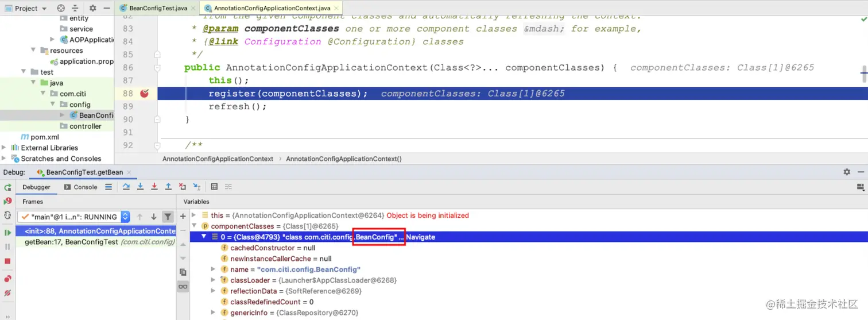Close the AnnotationConfigApplicationContext.java tab
Viewport: 868px width, 320px height.
tap(337, 8)
